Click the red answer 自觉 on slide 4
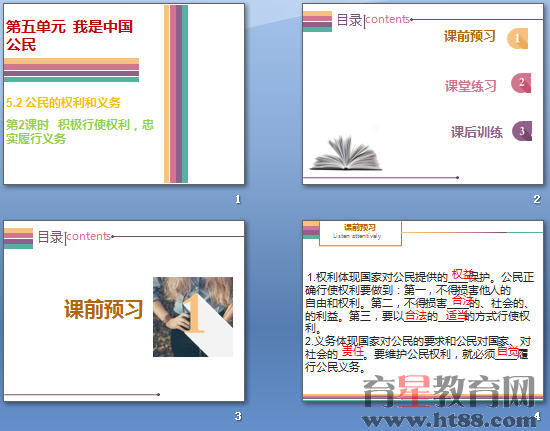Viewport: 550px width, 431px height. [508, 351]
